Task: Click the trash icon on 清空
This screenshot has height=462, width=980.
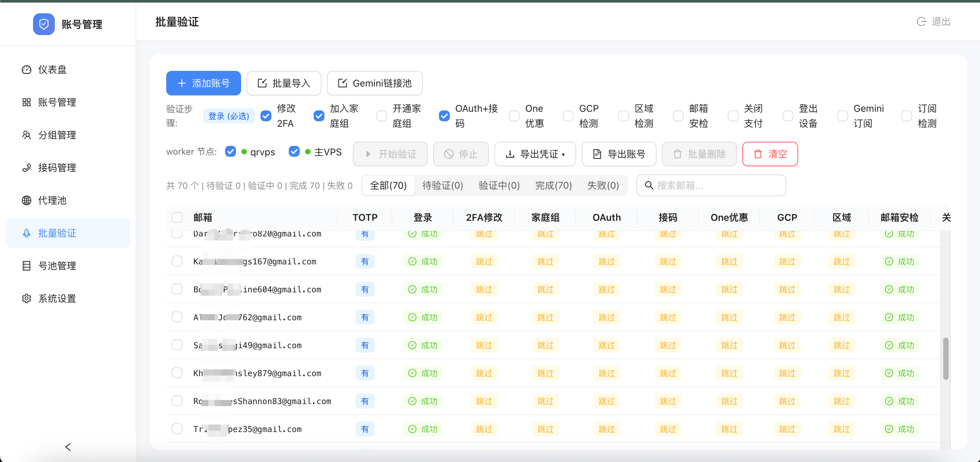Action: (758, 154)
